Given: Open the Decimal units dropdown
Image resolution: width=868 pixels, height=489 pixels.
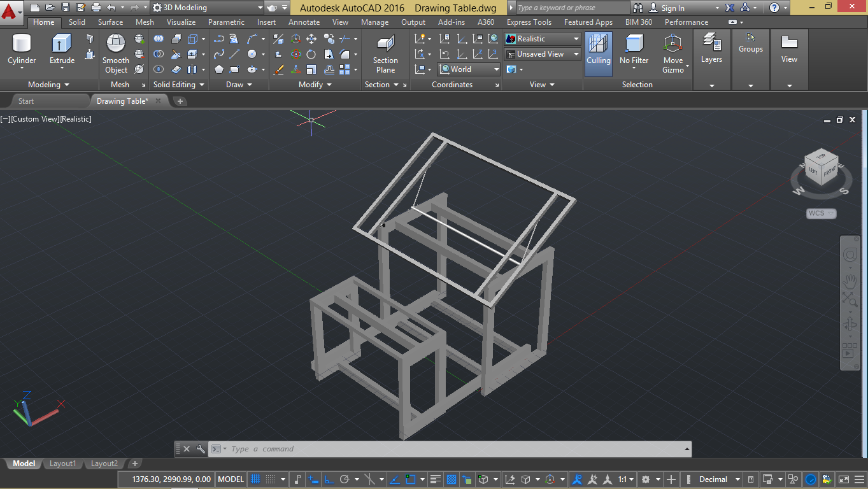Looking at the screenshot, I should (x=719, y=479).
